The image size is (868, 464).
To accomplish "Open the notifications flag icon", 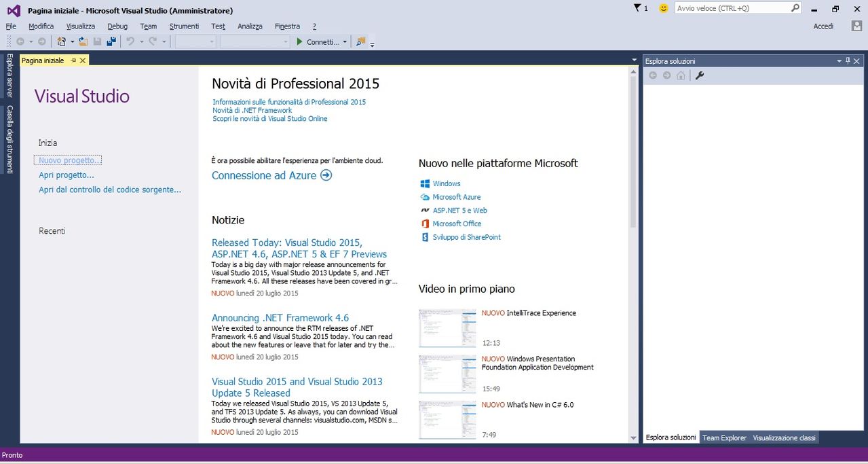I will [x=637, y=8].
